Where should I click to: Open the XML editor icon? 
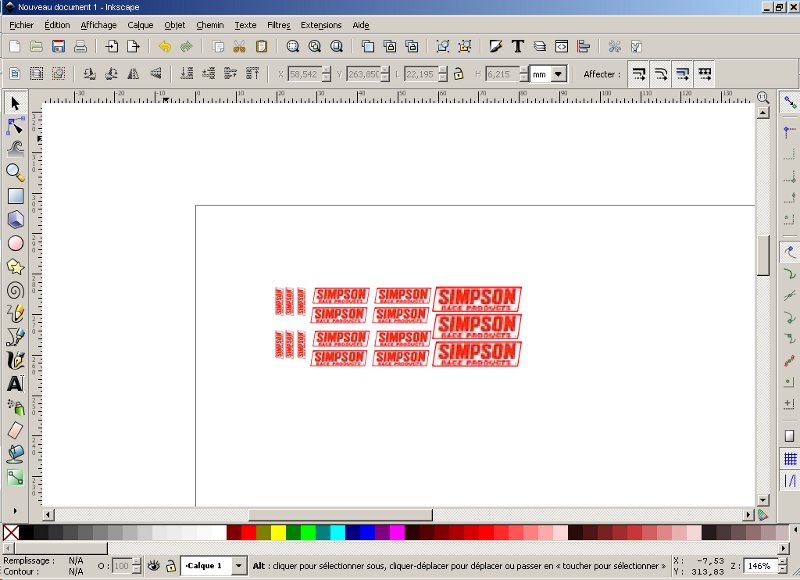(x=562, y=46)
